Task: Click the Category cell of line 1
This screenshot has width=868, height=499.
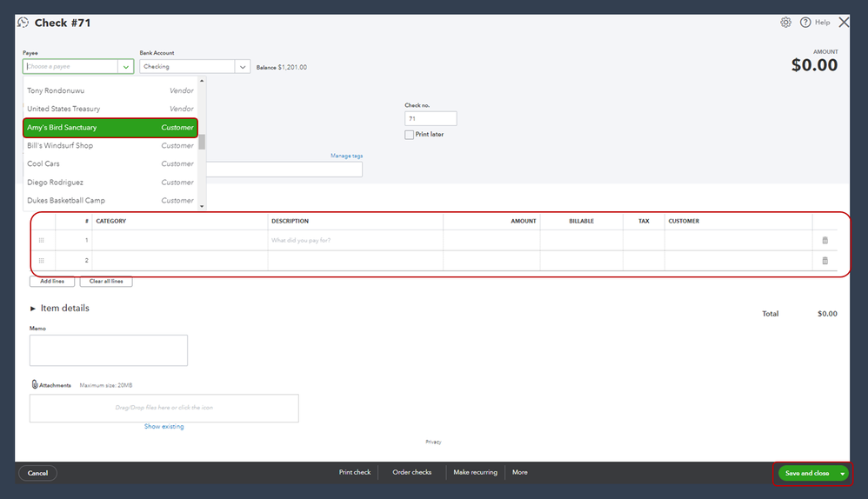Action: click(180, 240)
